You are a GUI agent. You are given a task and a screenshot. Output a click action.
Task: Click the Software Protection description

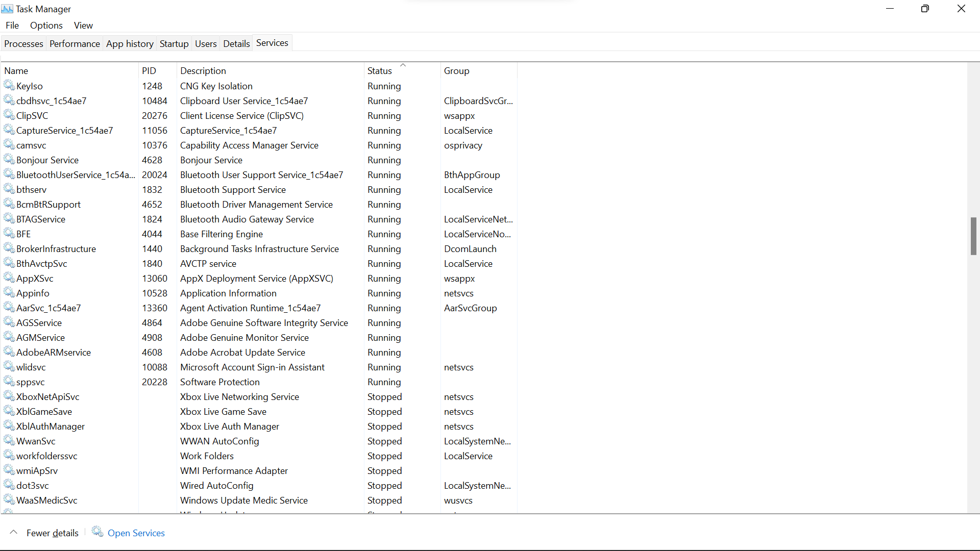tap(219, 382)
